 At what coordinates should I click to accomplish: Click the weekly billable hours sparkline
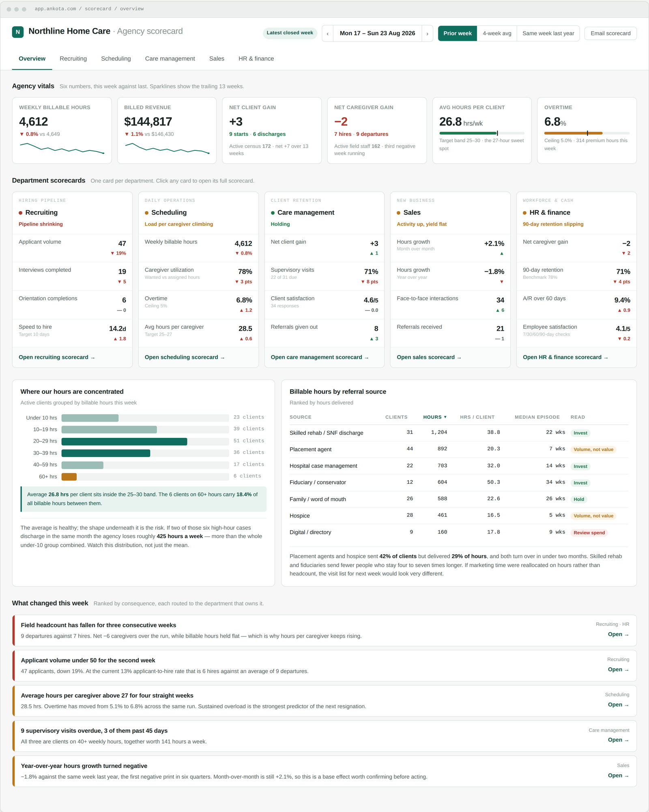tap(62, 148)
